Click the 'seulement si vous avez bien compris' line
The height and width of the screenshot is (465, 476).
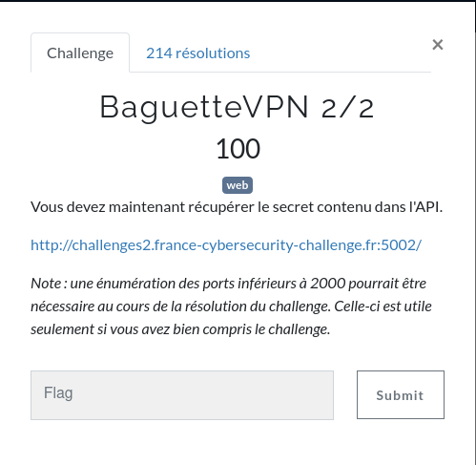pos(180,329)
